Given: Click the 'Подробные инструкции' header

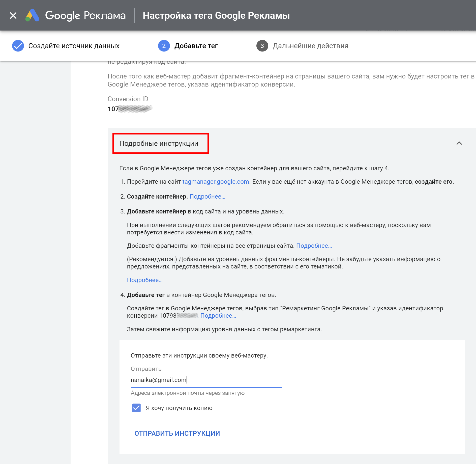Looking at the screenshot, I should (x=159, y=143).
